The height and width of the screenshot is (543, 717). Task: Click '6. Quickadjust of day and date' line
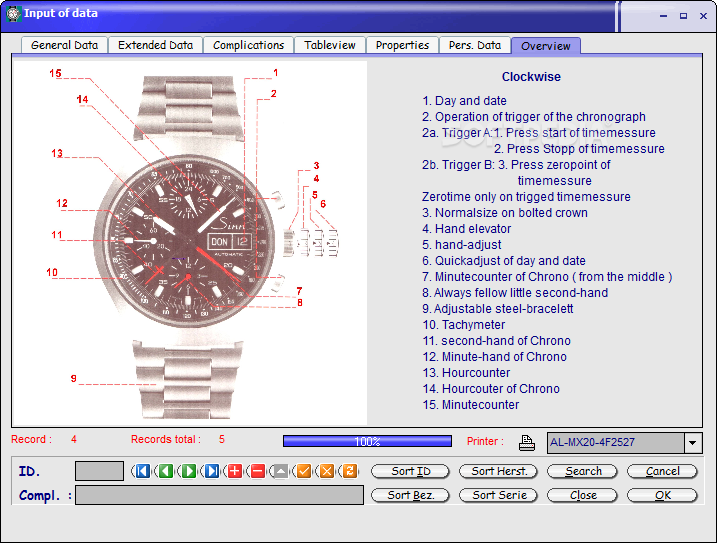[503, 261]
